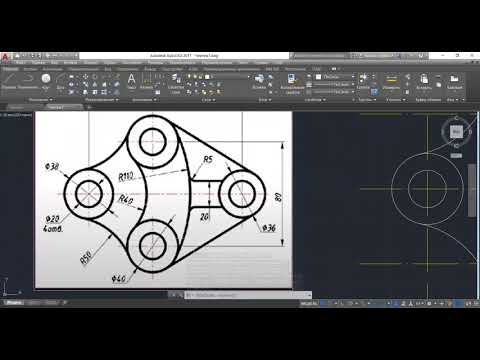Add a new drawing tab with plus

point(89,107)
